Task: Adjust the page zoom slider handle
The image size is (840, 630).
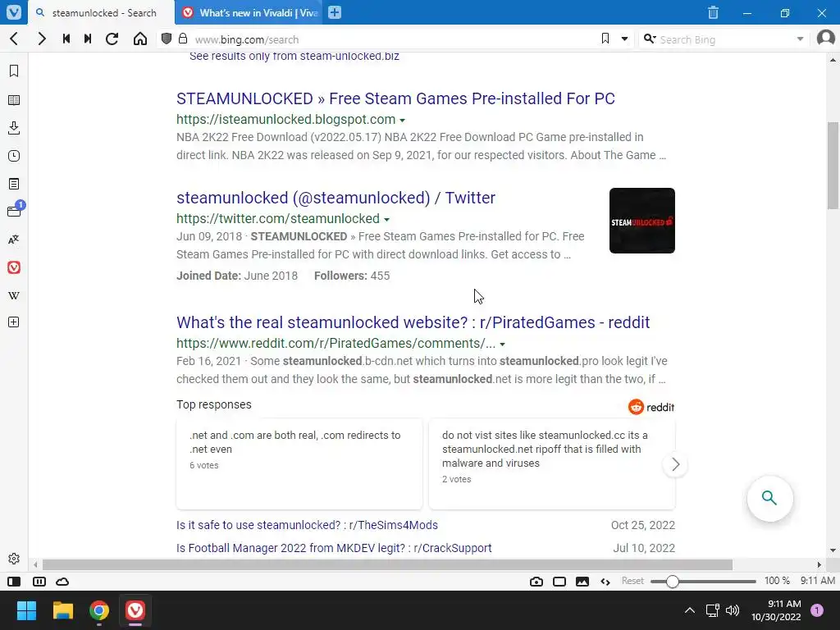Action: click(x=673, y=582)
